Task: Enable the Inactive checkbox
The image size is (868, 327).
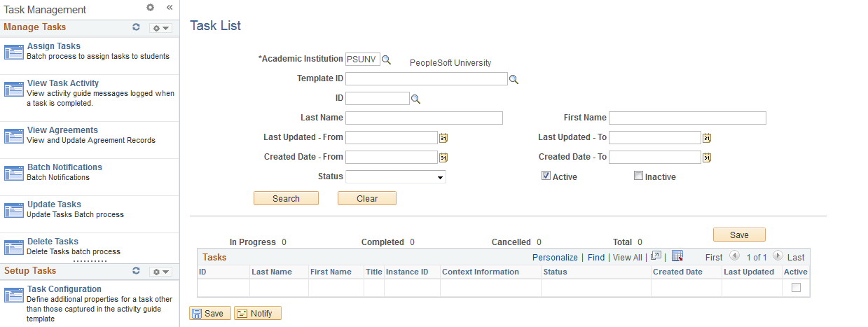Action: tap(638, 176)
